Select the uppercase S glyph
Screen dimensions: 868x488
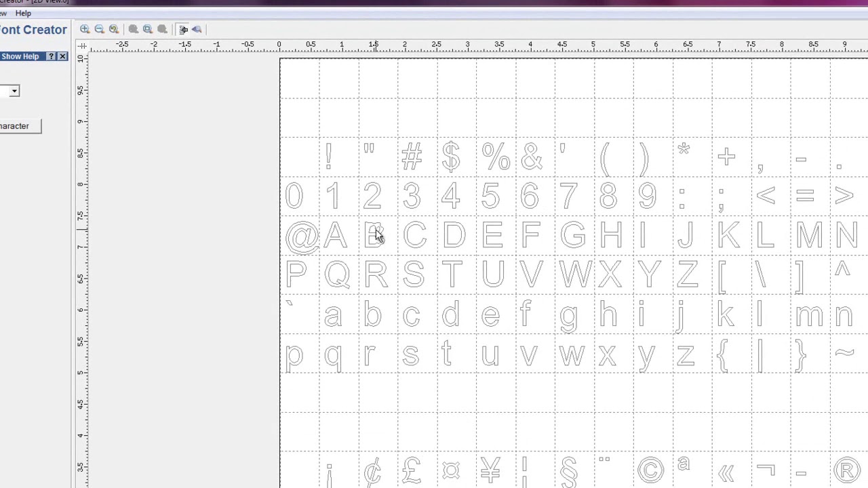[414, 274]
